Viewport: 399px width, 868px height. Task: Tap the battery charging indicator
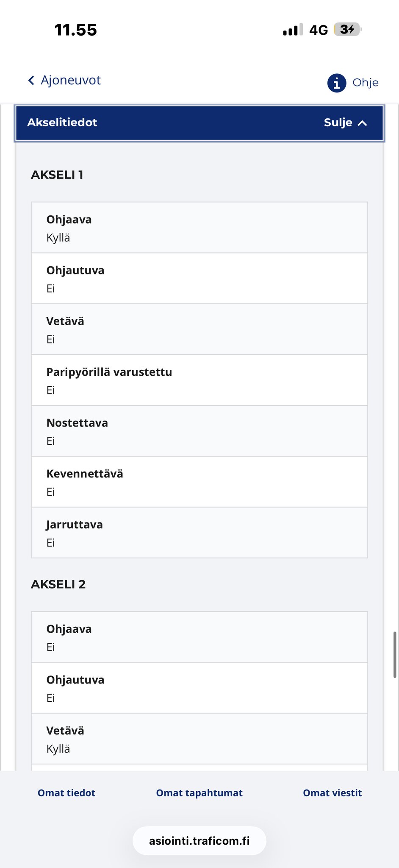(x=348, y=30)
